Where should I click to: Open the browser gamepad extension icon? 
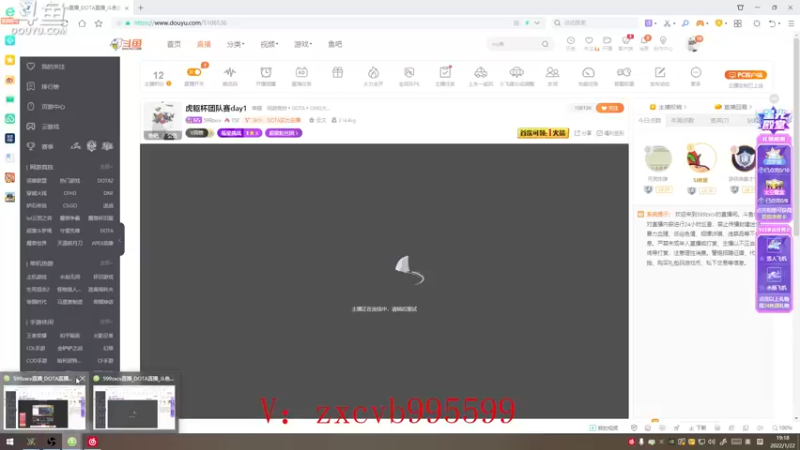point(700,23)
